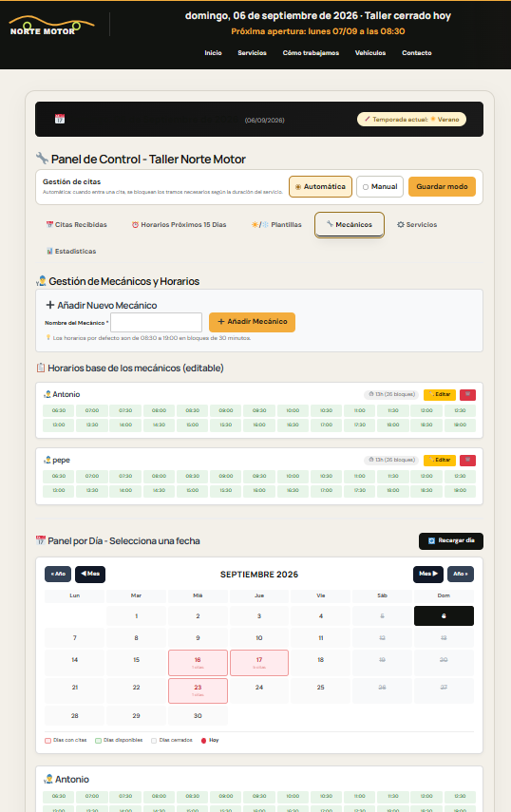
Task: Focus the Nombre del Mecánico input field
Action: (157, 322)
